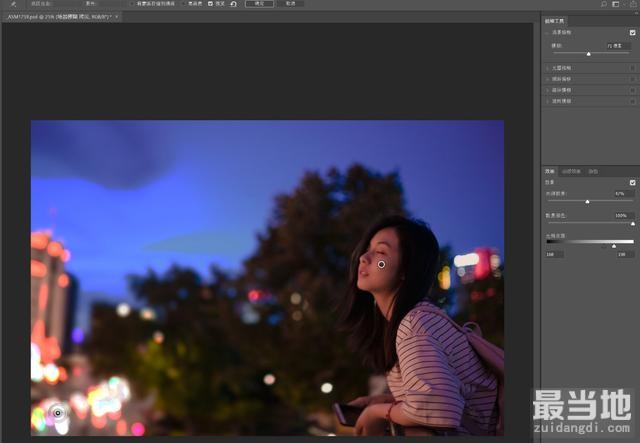Switch to the Motion Effects tab

click(x=571, y=171)
